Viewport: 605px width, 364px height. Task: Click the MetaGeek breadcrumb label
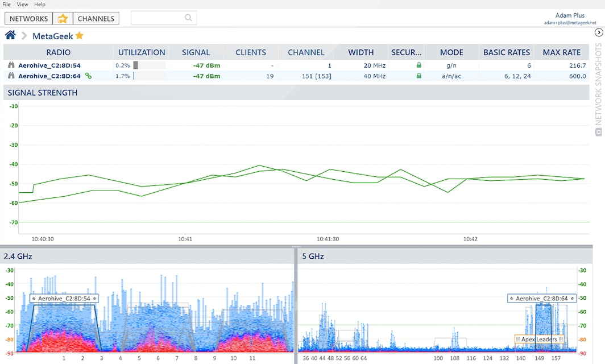52,36
